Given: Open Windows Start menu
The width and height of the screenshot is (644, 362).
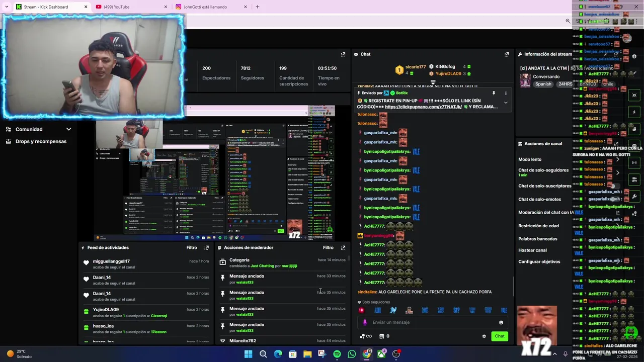Looking at the screenshot, I should coord(248,354).
